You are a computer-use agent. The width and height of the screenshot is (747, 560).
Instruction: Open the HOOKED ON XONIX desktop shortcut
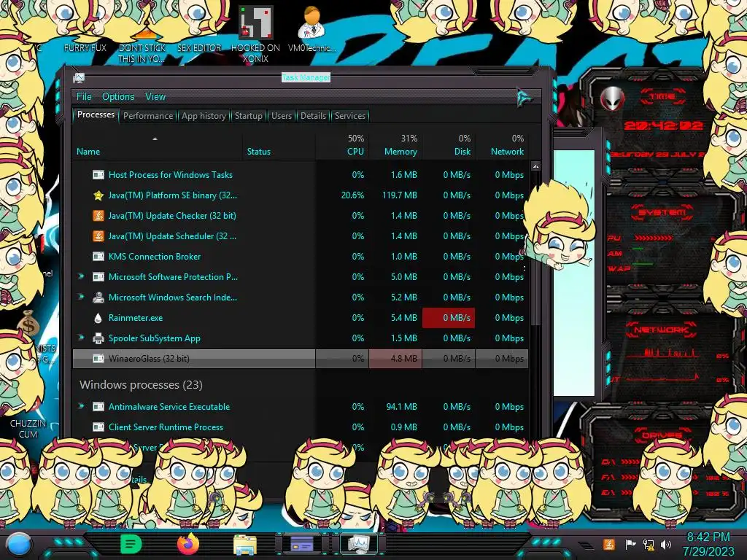click(x=255, y=34)
